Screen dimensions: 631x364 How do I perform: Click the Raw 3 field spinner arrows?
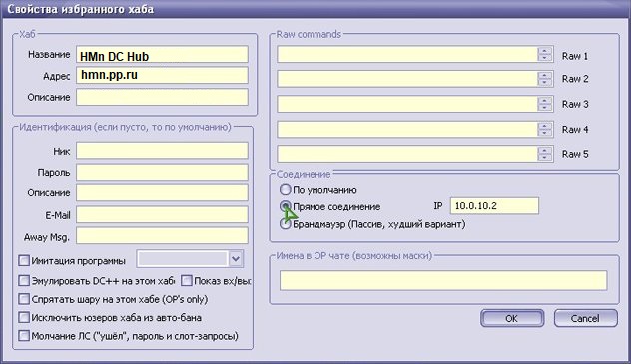(x=544, y=104)
